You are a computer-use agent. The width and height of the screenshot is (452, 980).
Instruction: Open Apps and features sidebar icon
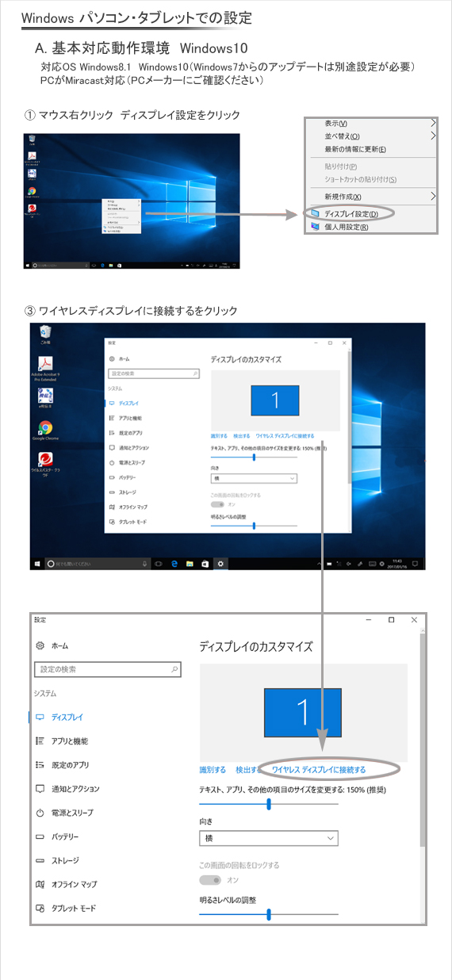coord(40,741)
